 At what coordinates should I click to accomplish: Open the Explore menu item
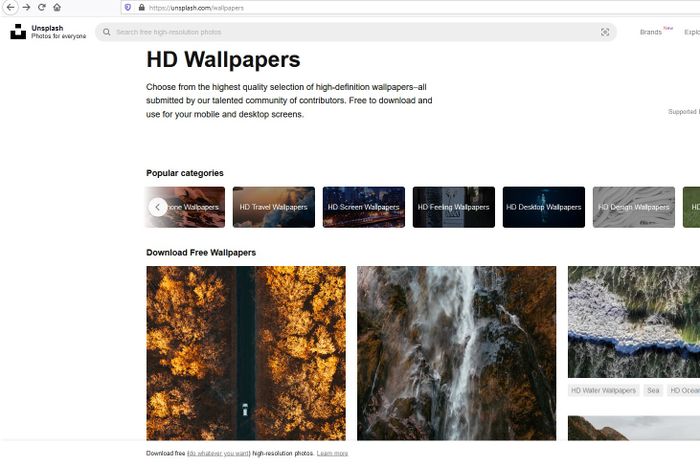[692, 32]
